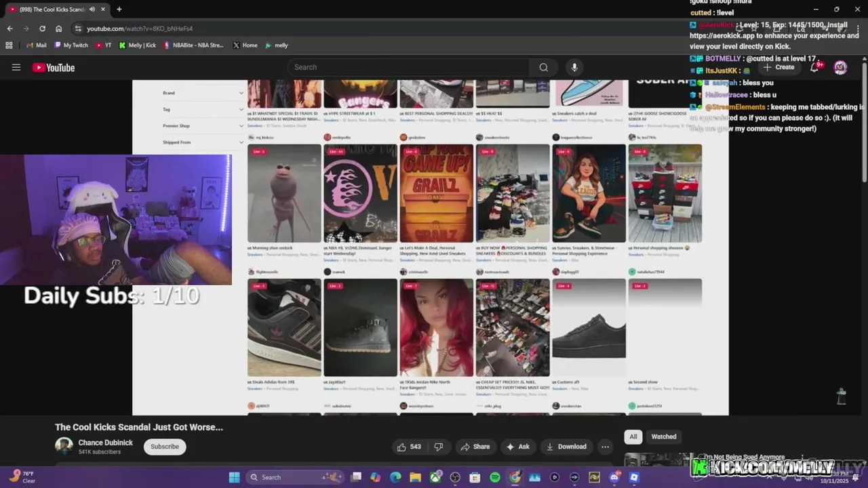Screen dimensions: 868x488
Task: Click the red-haired woman stream thumbnail
Action: pyautogui.click(x=437, y=327)
